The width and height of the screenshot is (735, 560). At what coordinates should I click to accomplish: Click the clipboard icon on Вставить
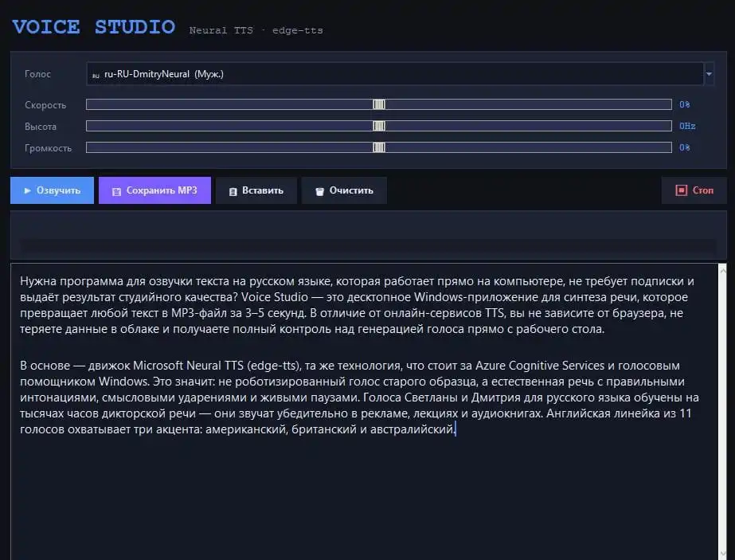(233, 191)
